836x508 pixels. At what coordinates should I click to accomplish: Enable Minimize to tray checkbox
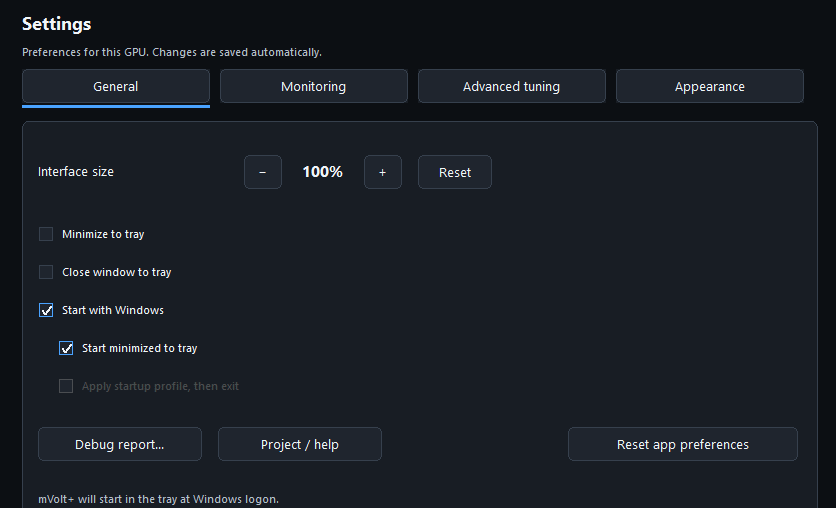click(x=46, y=234)
